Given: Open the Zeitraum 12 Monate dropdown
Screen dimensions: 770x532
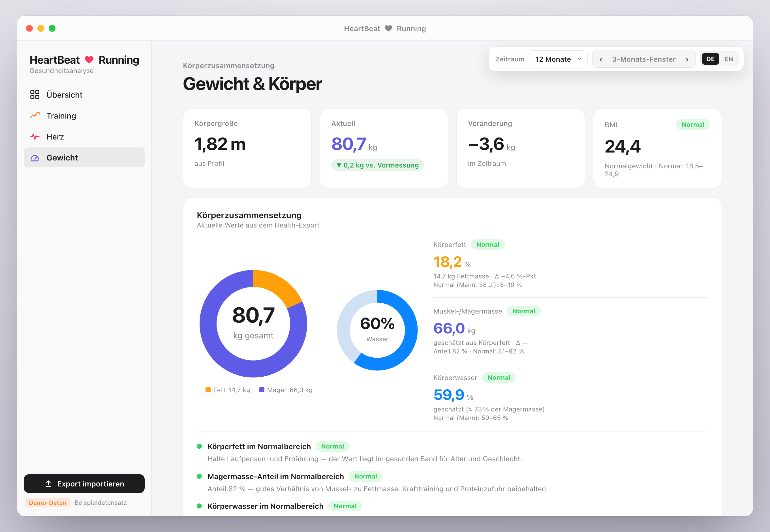Looking at the screenshot, I should point(558,59).
